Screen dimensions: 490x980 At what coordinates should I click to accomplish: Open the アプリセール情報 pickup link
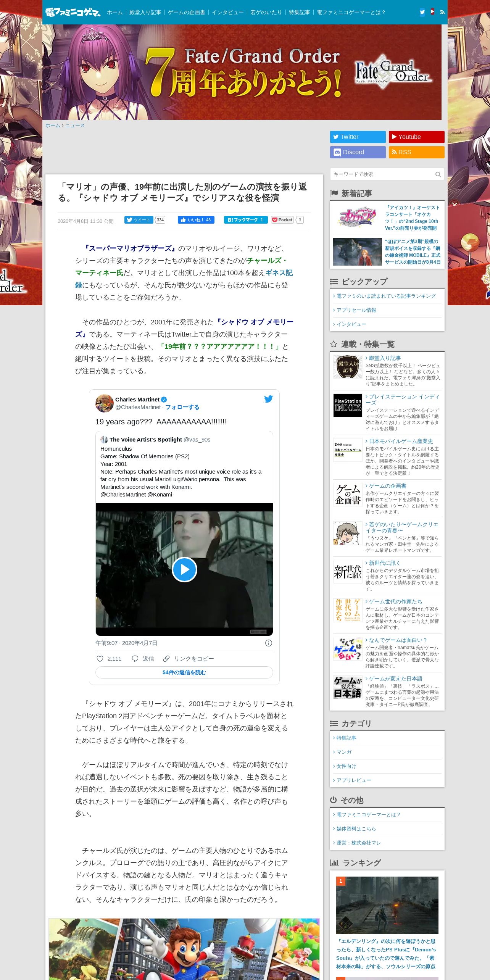click(x=356, y=310)
